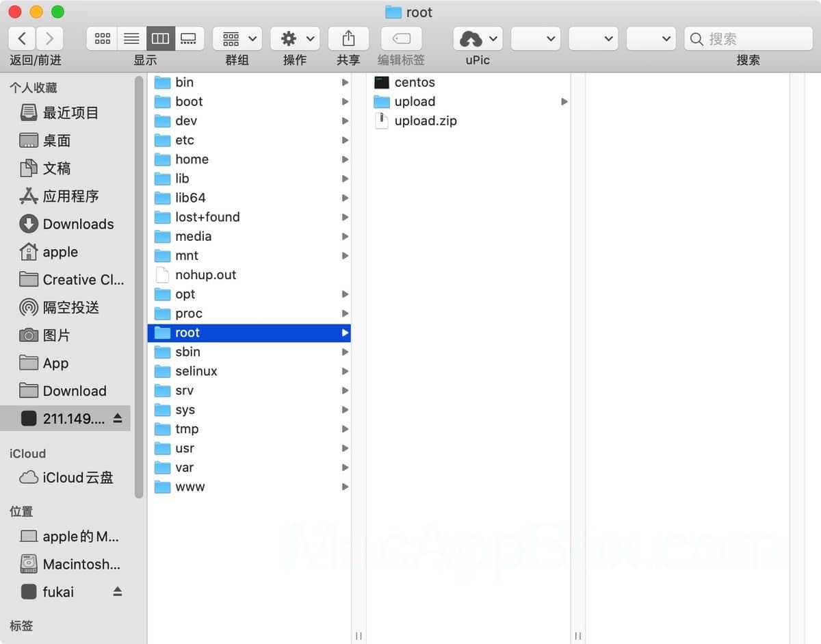Select the centos file in root

pyautogui.click(x=469, y=82)
